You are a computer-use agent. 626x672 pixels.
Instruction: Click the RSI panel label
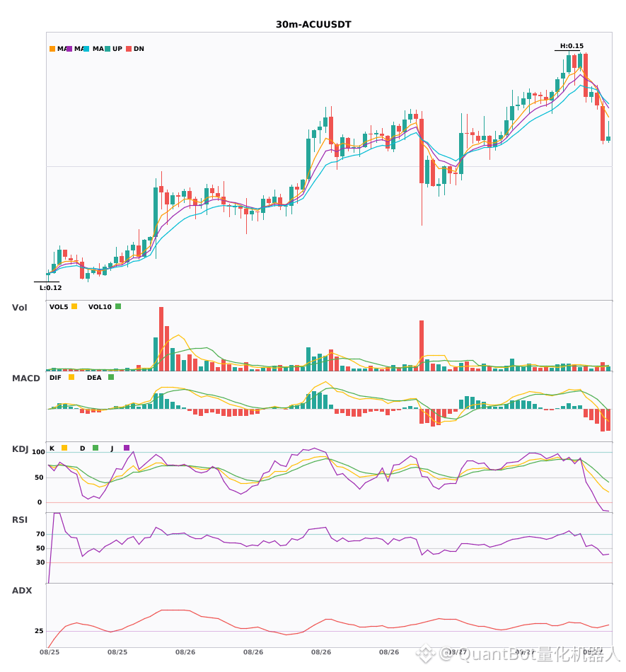[x=20, y=520]
